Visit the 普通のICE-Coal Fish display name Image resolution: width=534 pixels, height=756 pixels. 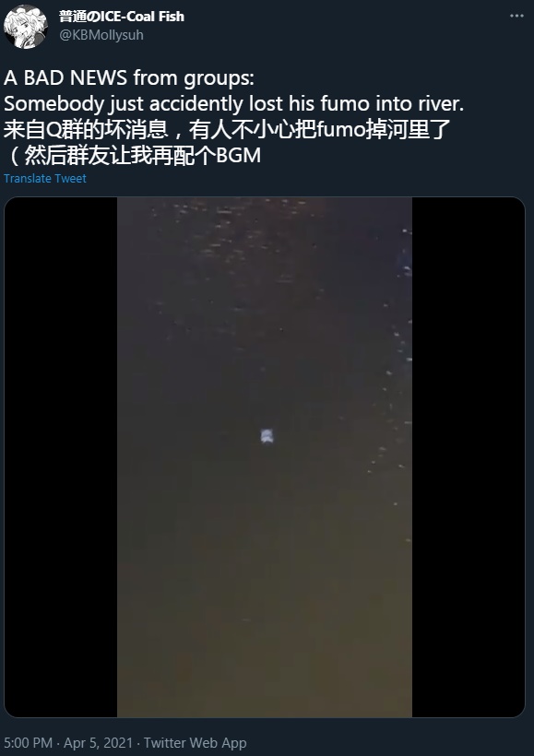pyautogui.click(x=122, y=17)
